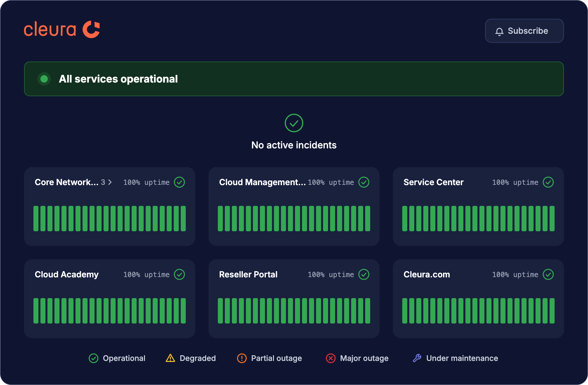This screenshot has height=385, width=588.
Task: Click Core Network operational check icon
Action: point(179,182)
